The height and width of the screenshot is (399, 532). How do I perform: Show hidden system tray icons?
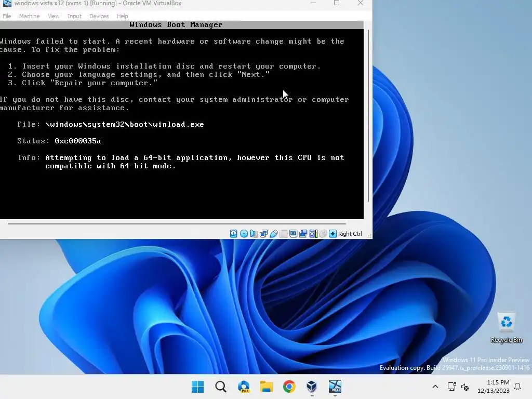(435, 387)
